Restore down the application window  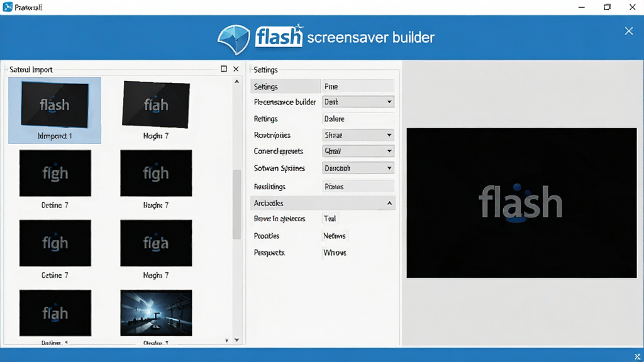(x=607, y=7)
